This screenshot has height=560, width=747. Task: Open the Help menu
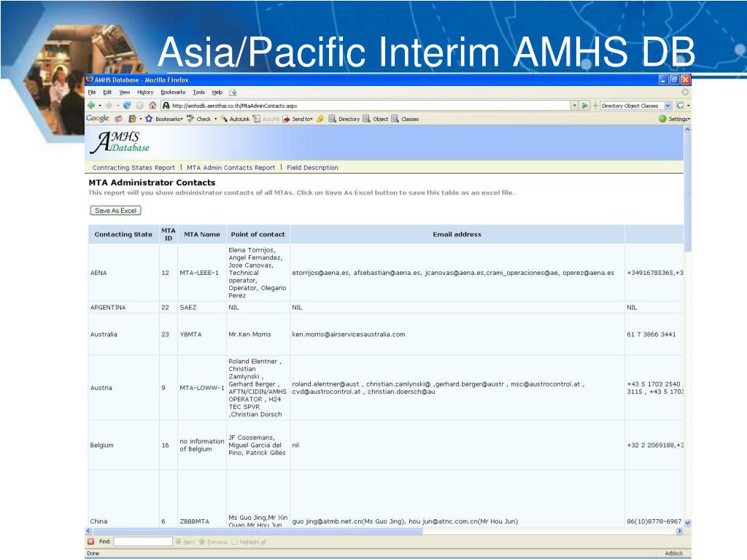pos(217,93)
